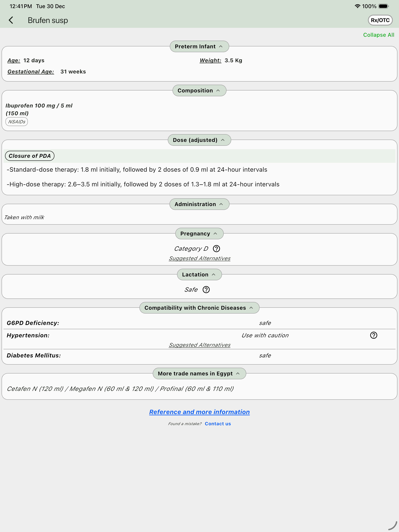Tap the 12:41 PM clock
The height and width of the screenshot is (532, 399).
(x=21, y=6)
